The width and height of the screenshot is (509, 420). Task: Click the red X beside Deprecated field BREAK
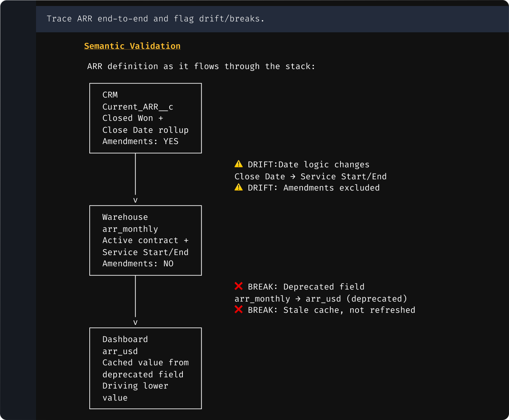[238, 286]
